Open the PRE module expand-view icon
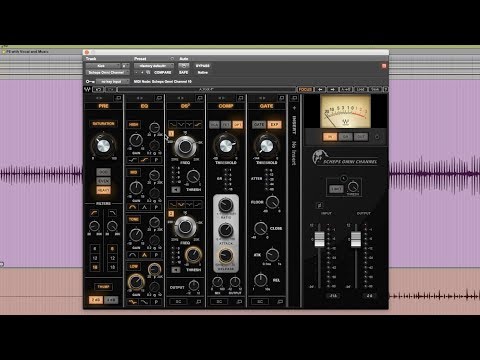The width and height of the screenshot is (480, 360). click(118, 98)
